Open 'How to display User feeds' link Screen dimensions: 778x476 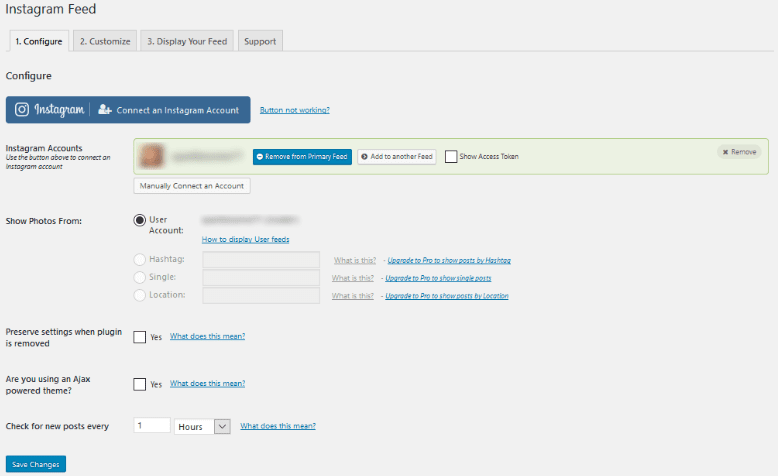click(x=246, y=239)
